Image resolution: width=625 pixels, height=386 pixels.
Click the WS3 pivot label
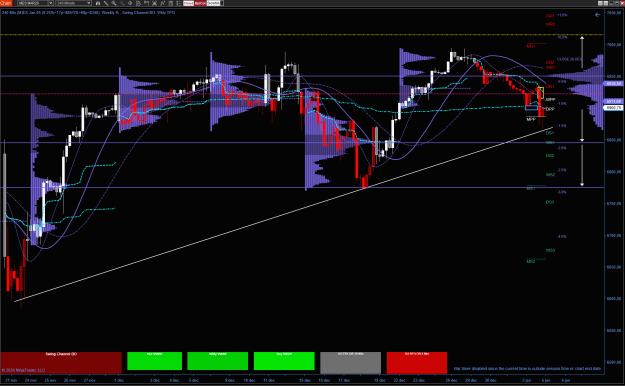coord(550,250)
